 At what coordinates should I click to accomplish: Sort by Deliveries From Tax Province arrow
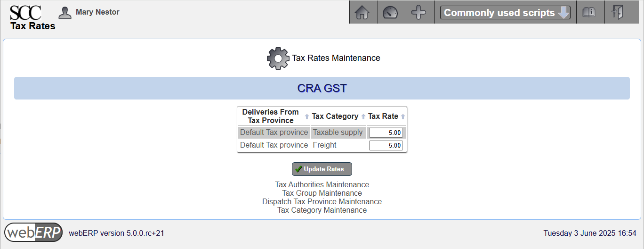(306, 116)
